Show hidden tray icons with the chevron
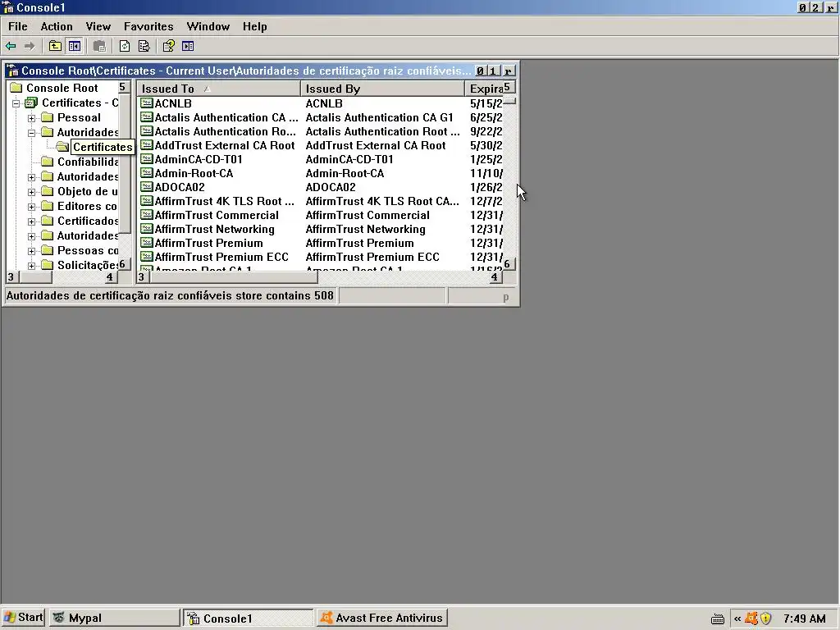 [x=737, y=619]
